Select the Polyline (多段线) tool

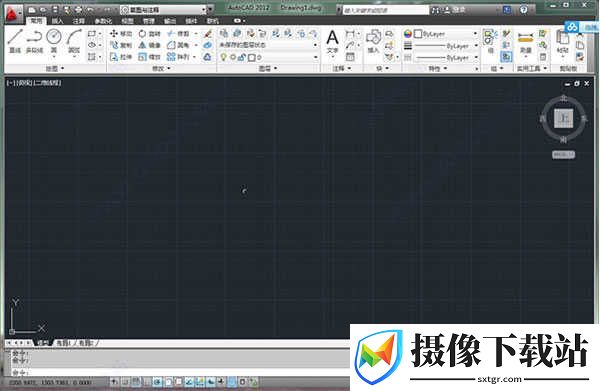tap(34, 41)
